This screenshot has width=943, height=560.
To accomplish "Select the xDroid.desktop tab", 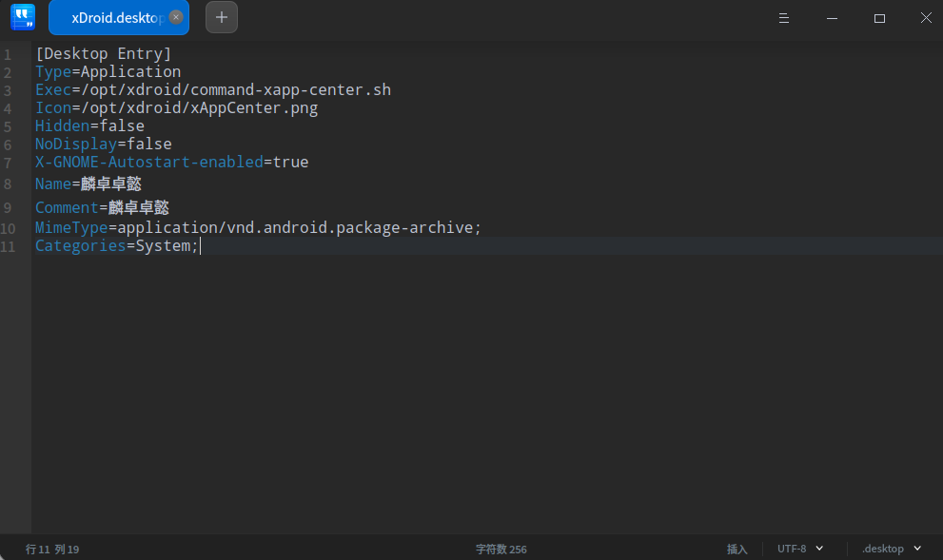I will [x=109, y=18].
